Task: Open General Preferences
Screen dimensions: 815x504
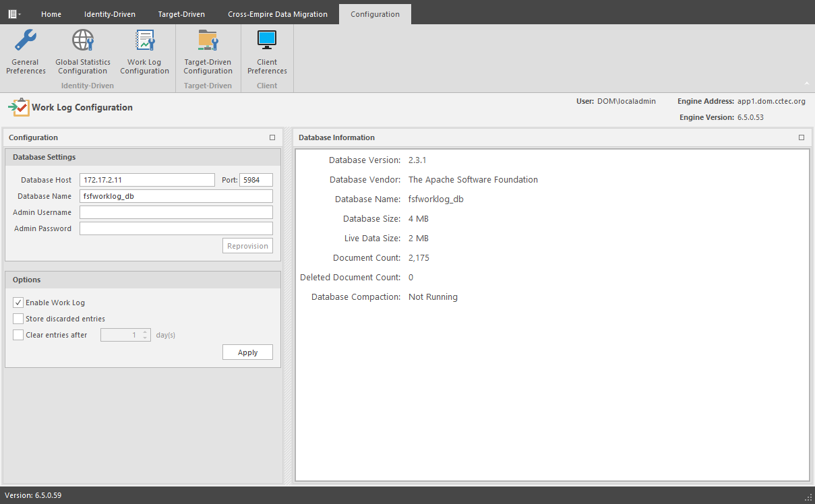Action: point(25,51)
